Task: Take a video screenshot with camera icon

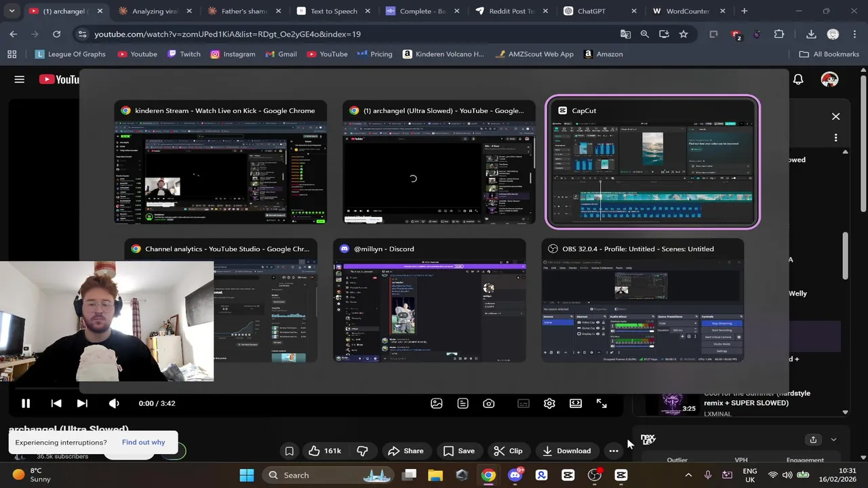Action: click(489, 403)
